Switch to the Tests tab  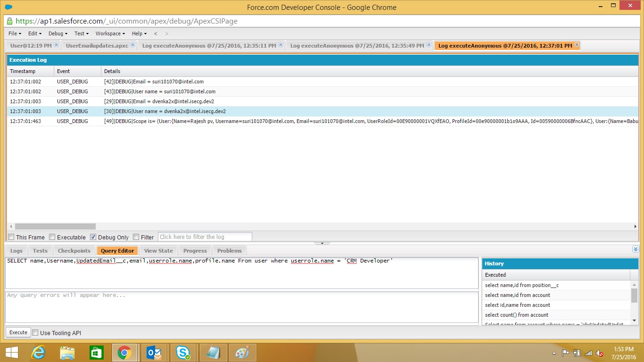40,251
